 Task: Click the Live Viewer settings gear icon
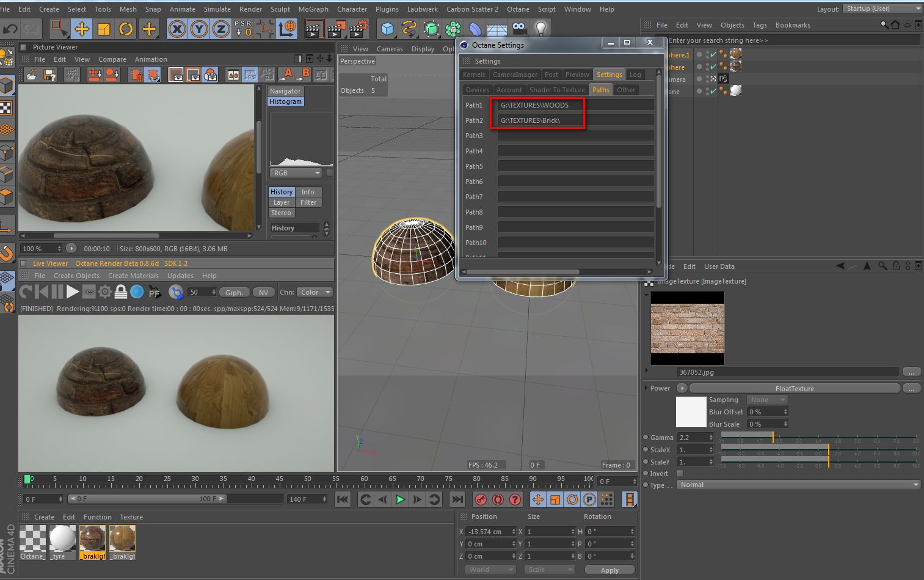(105, 292)
